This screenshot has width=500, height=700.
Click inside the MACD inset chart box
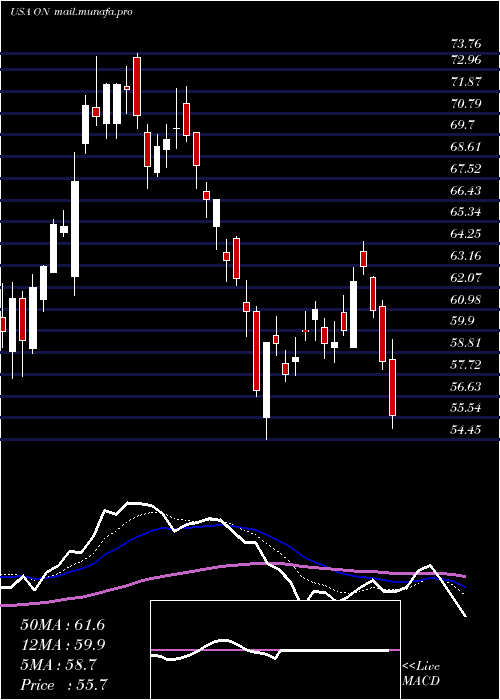click(275, 650)
